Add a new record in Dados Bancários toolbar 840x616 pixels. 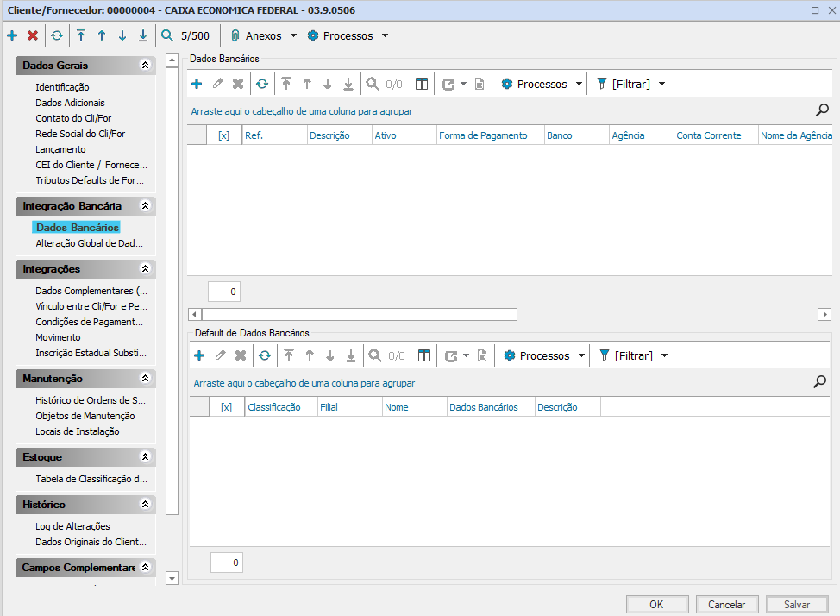197,84
